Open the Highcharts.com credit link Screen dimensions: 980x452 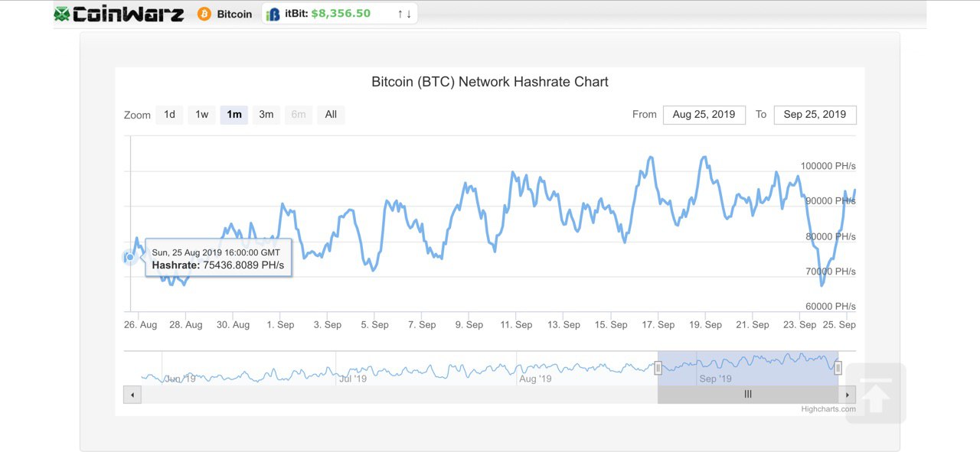[828, 409]
